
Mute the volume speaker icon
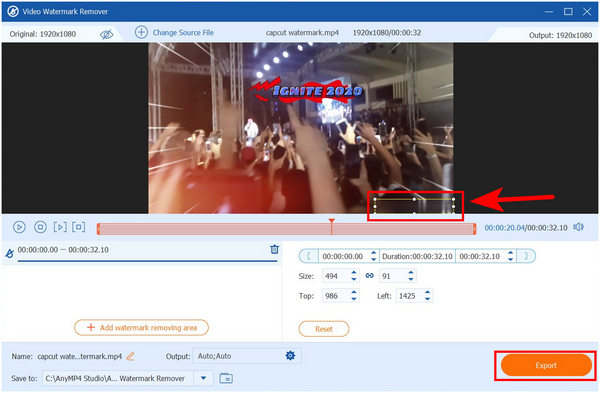click(x=579, y=227)
